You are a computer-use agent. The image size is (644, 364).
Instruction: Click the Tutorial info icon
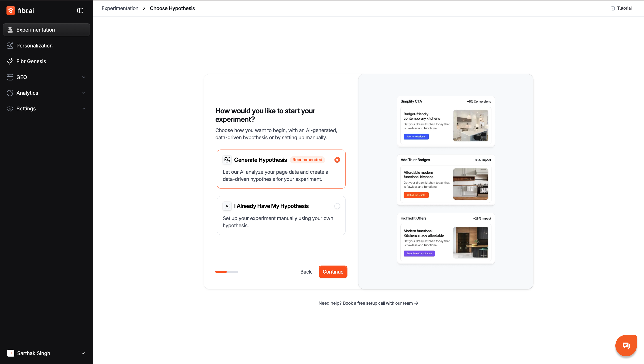(612, 8)
